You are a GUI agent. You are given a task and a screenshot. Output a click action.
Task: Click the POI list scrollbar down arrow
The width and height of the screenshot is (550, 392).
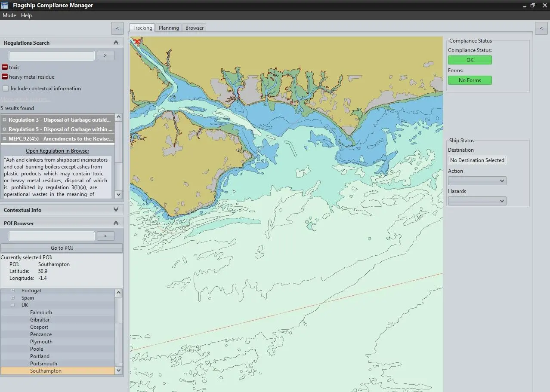pos(119,371)
